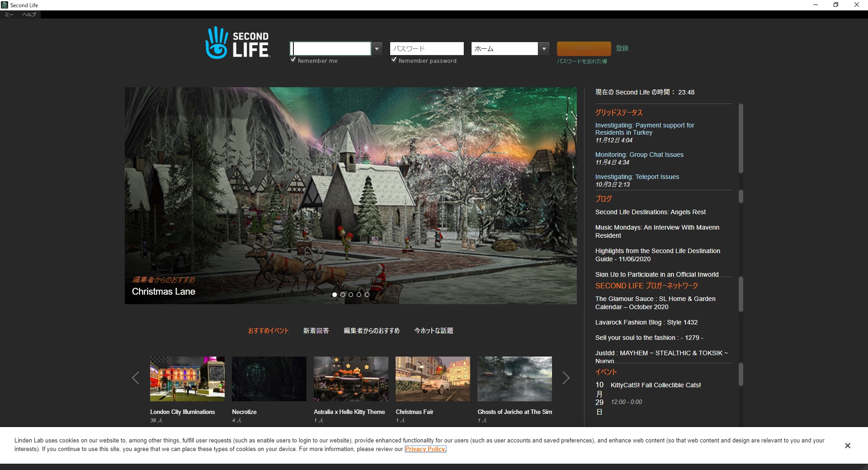Open Investigating: Teleport Issues status
The image size is (868, 470).
point(637,177)
